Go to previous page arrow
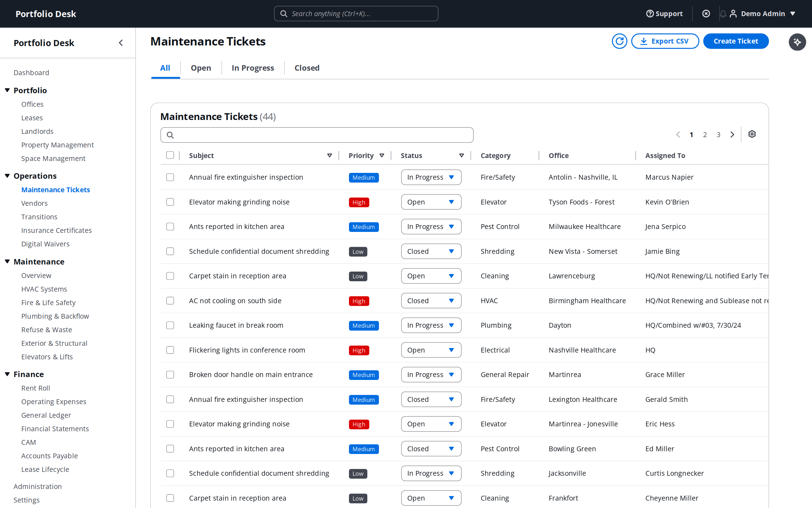This screenshot has height=508, width=812. pyautogui.click(x=678, y=134)
